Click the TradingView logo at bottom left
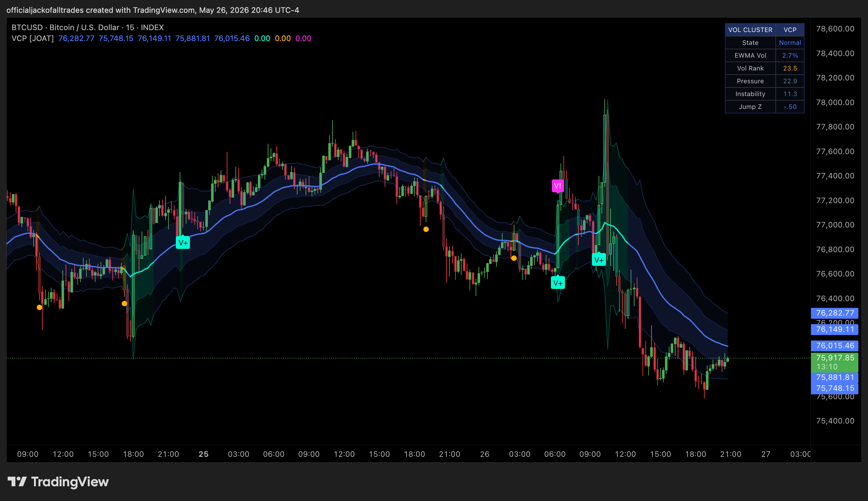Image resolution: width=868 pixels, height=501 pixels. coord(58,482)
